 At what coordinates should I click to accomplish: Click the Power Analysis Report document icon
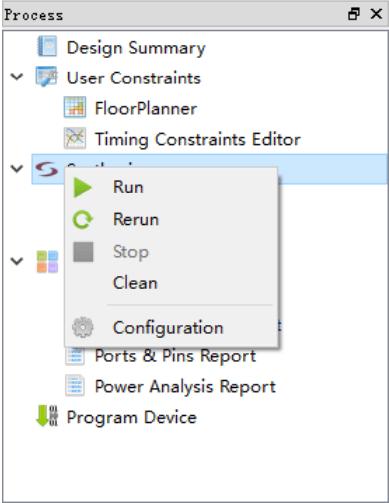[x=75, y=385]
